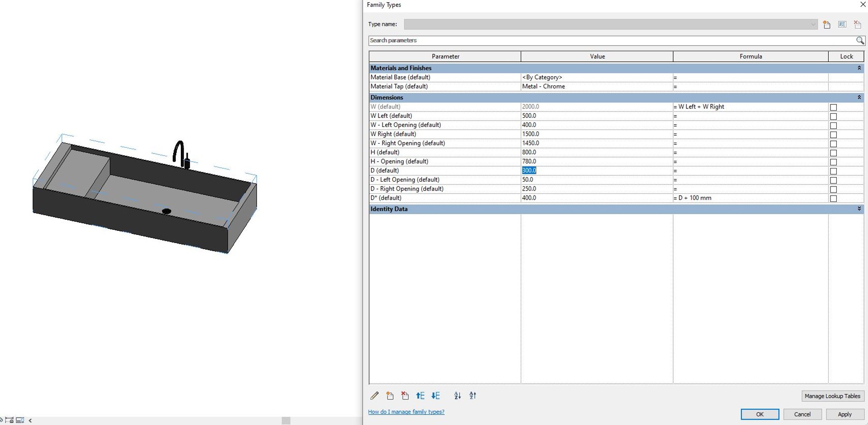The width and height of the screenshot is (868, 425).
Task: Click the Delete Parameter icon
Action: (x=405, y=396)
